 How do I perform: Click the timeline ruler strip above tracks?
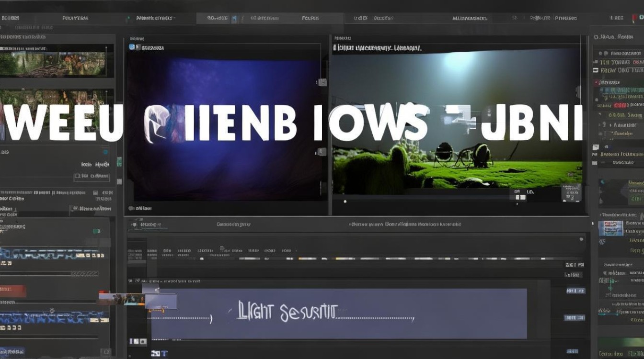click(356, 258)
